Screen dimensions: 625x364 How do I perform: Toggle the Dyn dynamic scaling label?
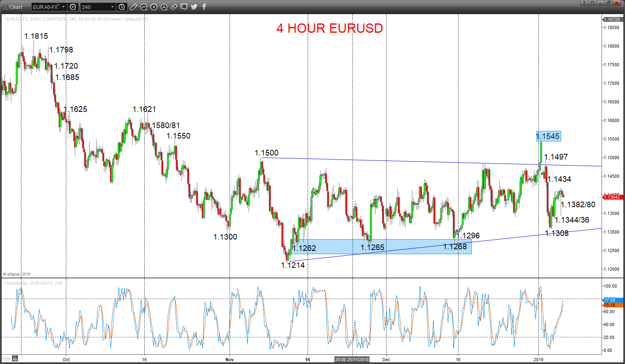[6, 358]
